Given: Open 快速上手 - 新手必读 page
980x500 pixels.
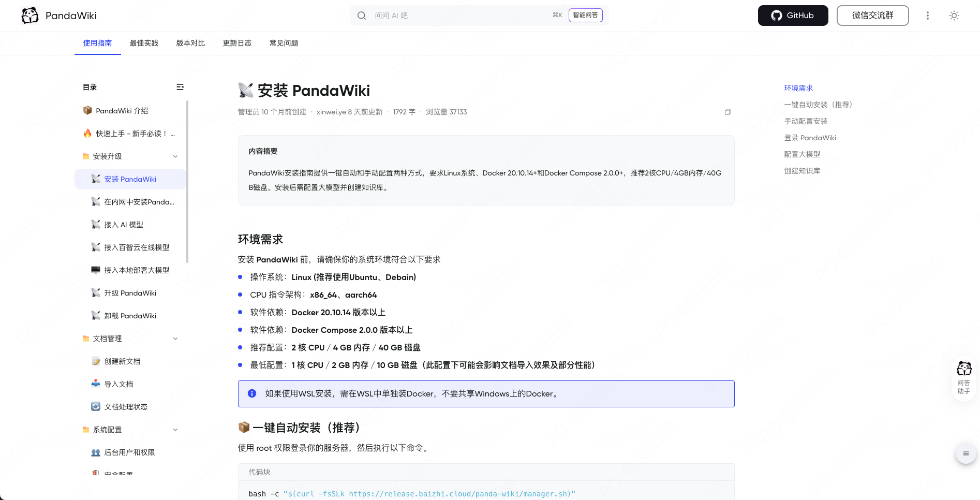Looking at the screenshot, I should click(x=136, y=134).
